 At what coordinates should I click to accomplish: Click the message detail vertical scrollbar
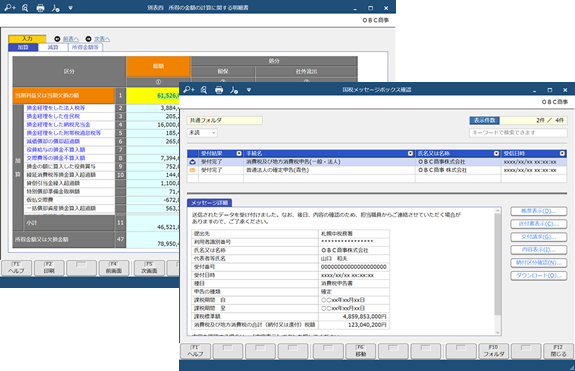(x=498, y=264)
